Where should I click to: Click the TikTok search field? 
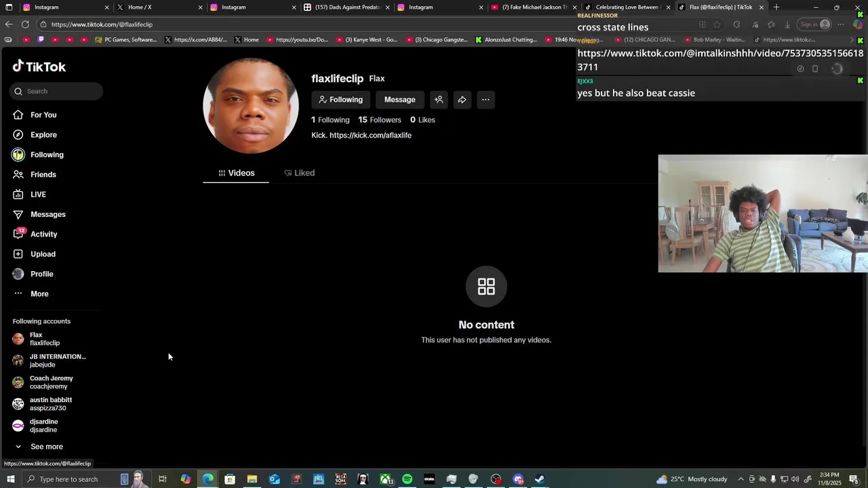[56, 91]
